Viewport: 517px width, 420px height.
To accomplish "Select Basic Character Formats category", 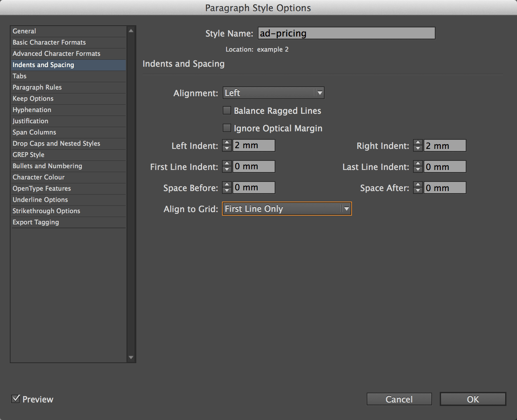I will [68, 42].
